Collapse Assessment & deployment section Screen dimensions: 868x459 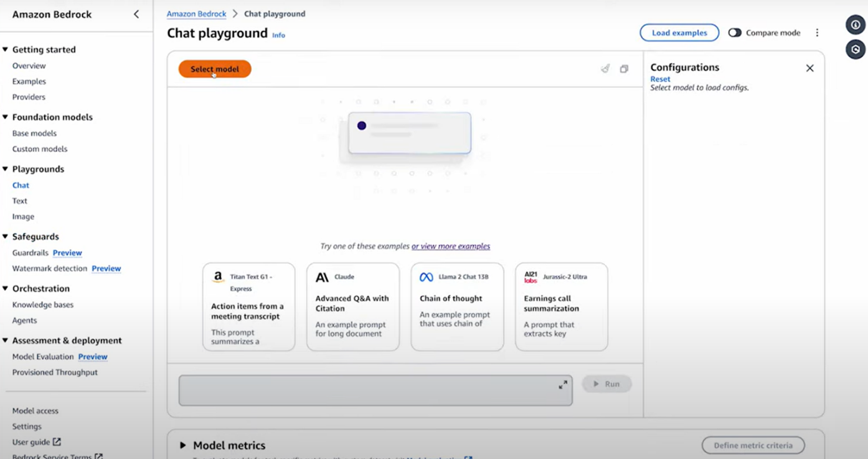tap(5, 340)
